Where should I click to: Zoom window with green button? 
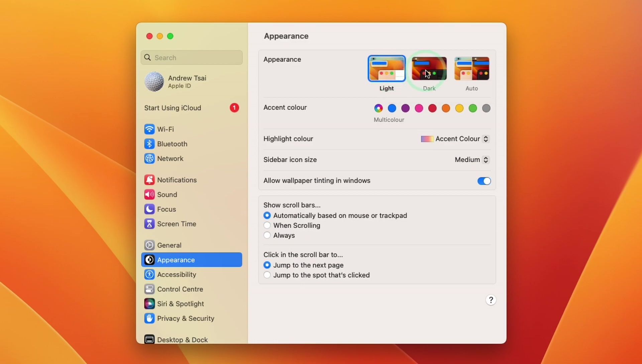coord(170,36)
